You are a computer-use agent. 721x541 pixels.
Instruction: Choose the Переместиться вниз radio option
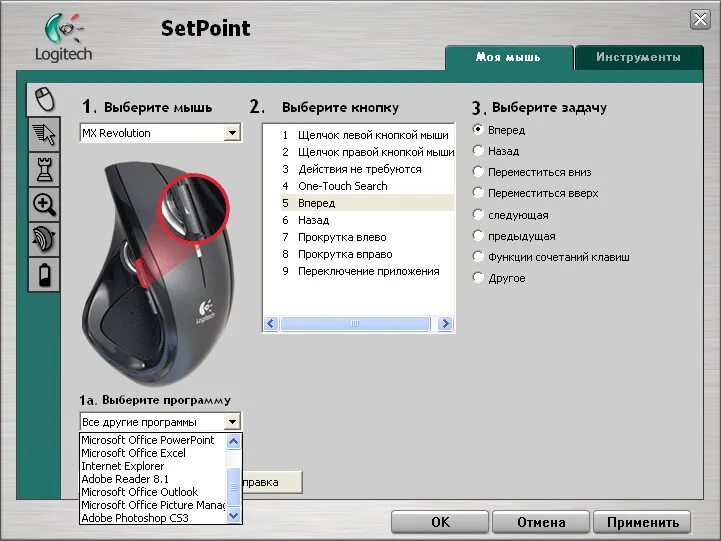pos(478,172)
